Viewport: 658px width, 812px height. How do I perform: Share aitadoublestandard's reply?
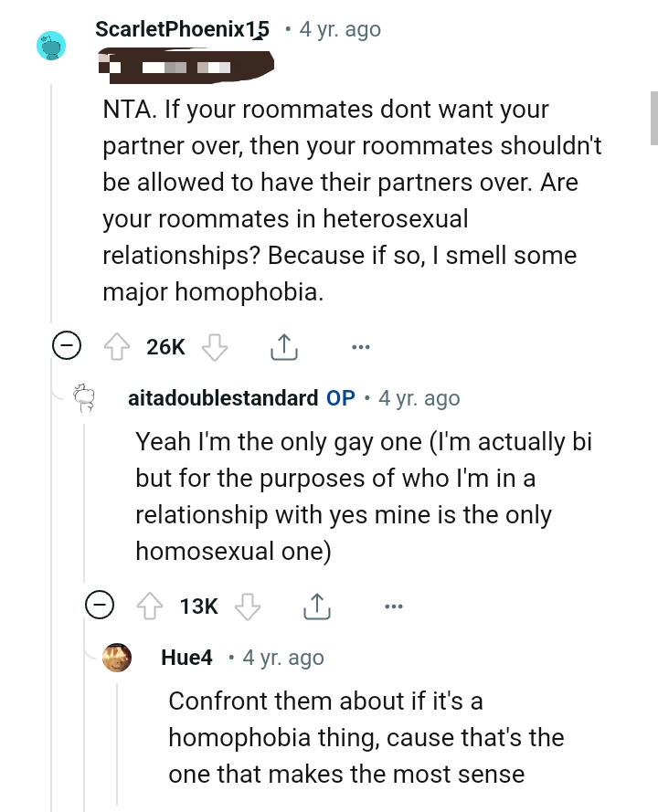(316, 605)
